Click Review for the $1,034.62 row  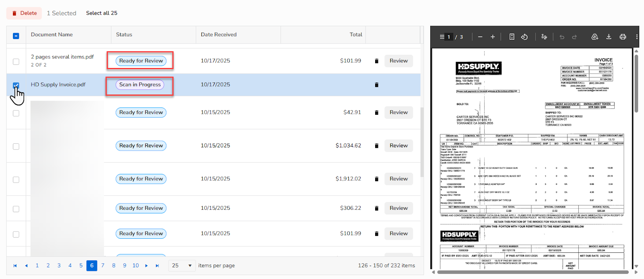pos(398,146)
